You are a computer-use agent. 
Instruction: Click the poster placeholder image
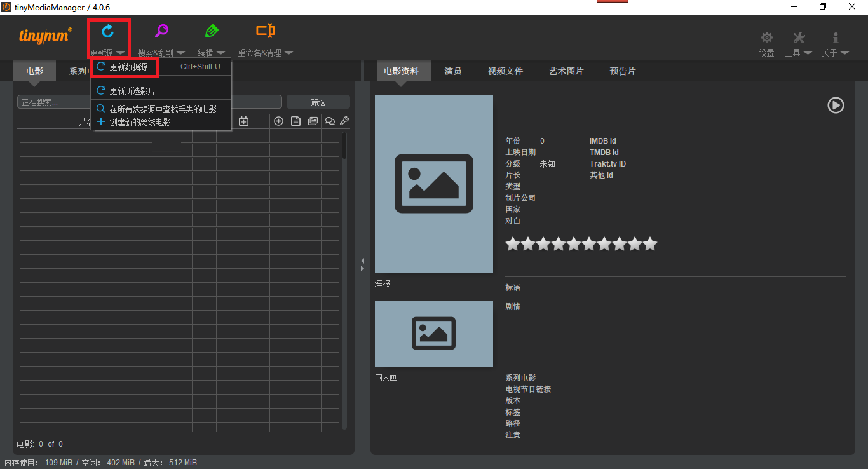(x=434, y=184)
